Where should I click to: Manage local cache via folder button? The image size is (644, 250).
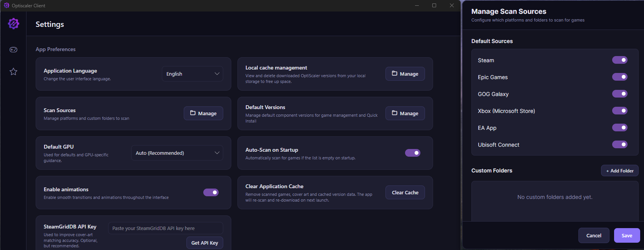[x=405, y=74]
